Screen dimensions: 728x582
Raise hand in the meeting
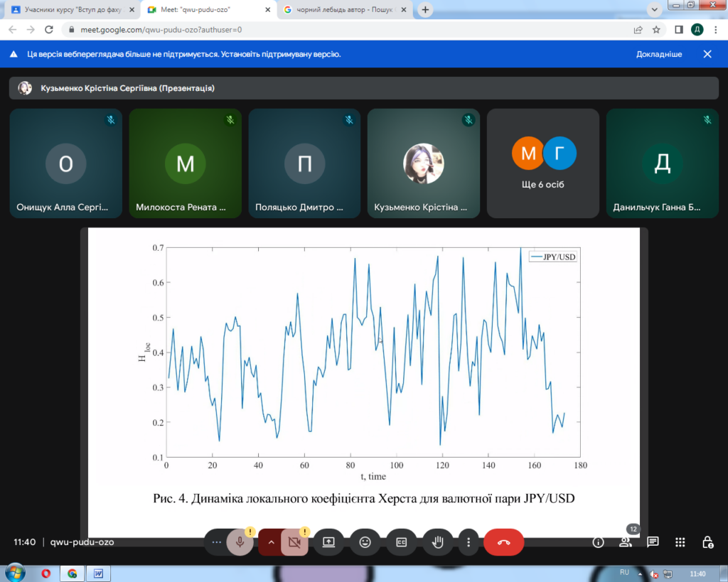438,542
